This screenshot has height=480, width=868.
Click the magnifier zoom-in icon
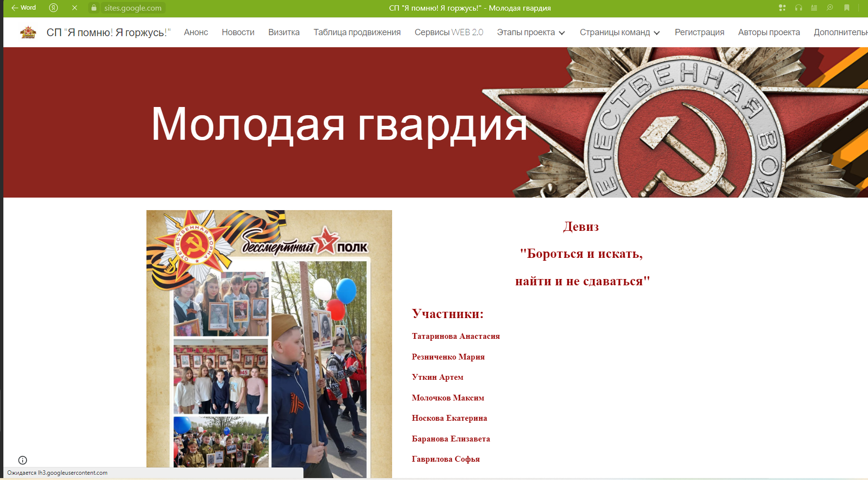point(830,8)
